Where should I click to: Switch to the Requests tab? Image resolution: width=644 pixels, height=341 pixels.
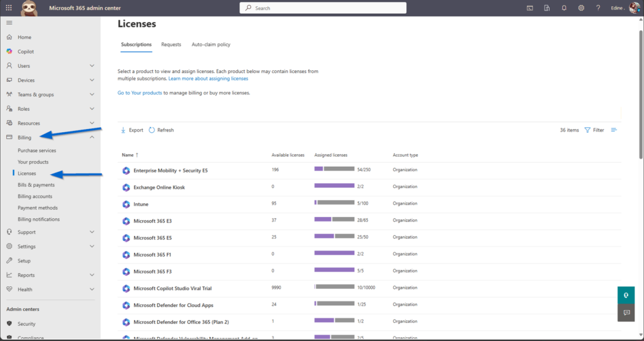tap(171, 45)
